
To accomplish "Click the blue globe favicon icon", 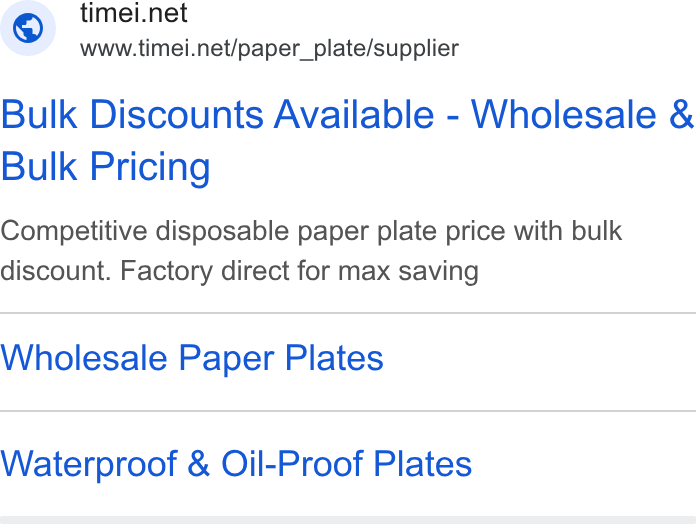I will point(28,28).
